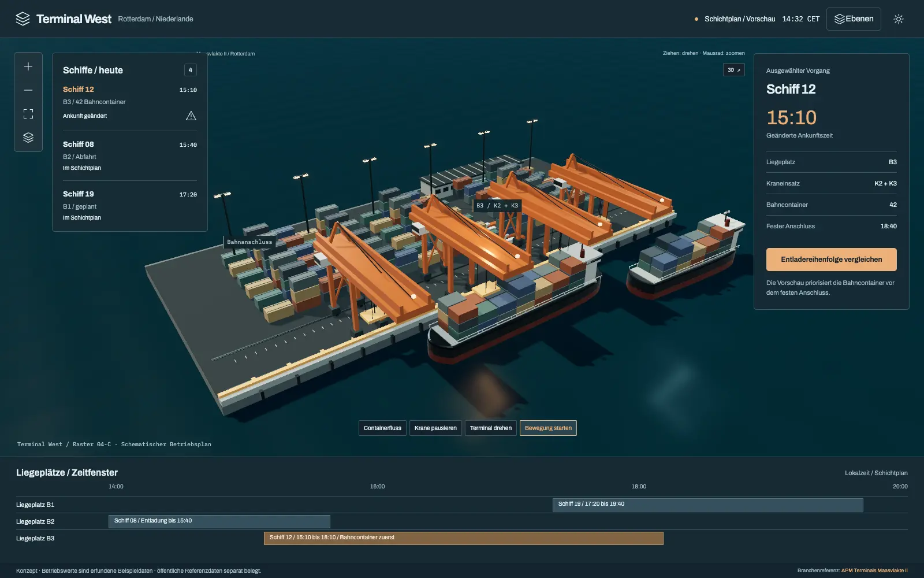Select Schiff 08 in the ship list

[x=130, y=156]
